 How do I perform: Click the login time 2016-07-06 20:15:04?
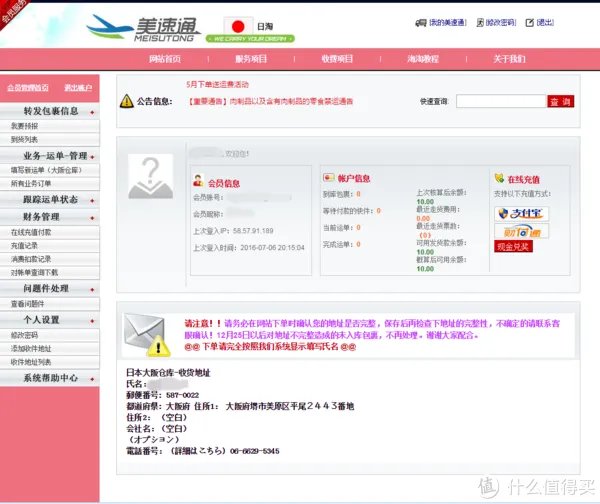pyautogui.click(x=272, y=248)
